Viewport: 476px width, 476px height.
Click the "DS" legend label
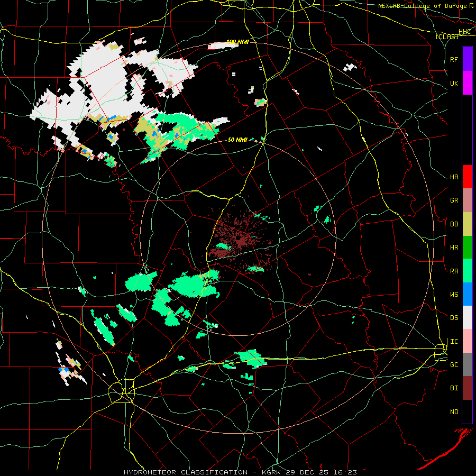(x=454, y=318)
